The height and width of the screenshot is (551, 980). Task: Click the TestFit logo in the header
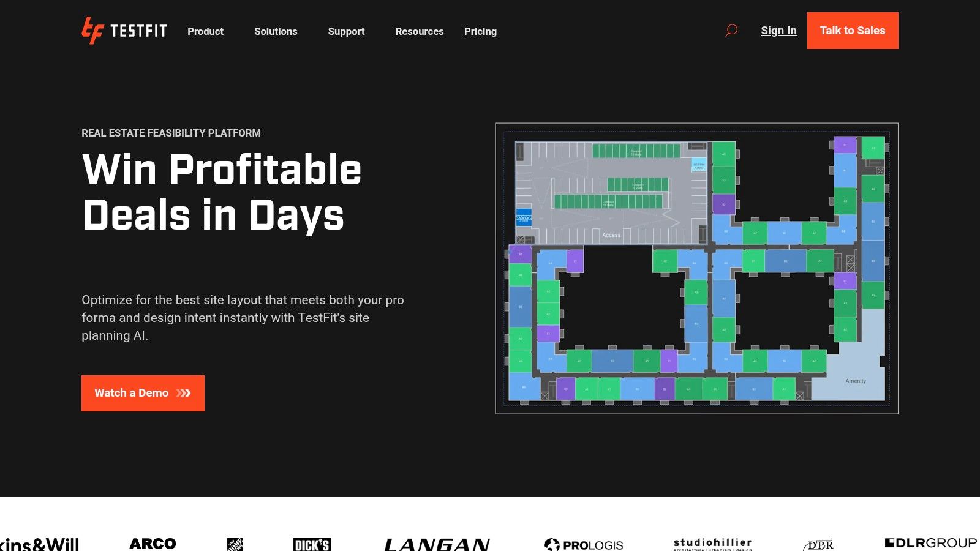point(124,31)
